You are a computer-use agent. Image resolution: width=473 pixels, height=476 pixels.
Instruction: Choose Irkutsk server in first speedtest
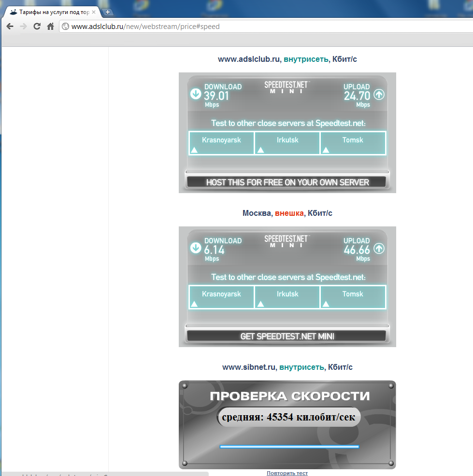click(x=287, y=143)
